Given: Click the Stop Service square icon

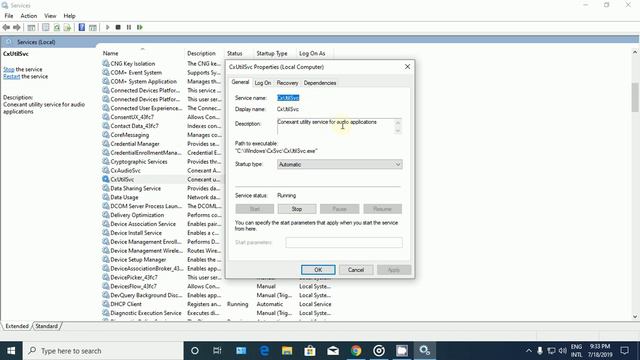Looking at the screenshot, I should coord(118,27).
